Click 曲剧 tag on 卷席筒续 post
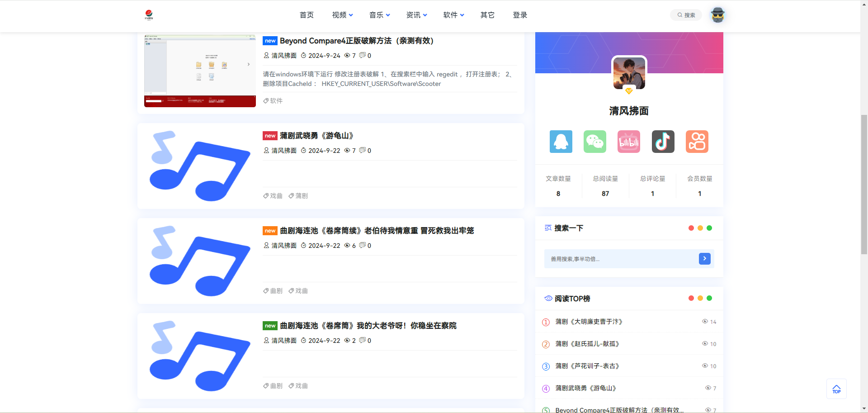Viewport: 868px width, 413px height. tap(273, 291)
